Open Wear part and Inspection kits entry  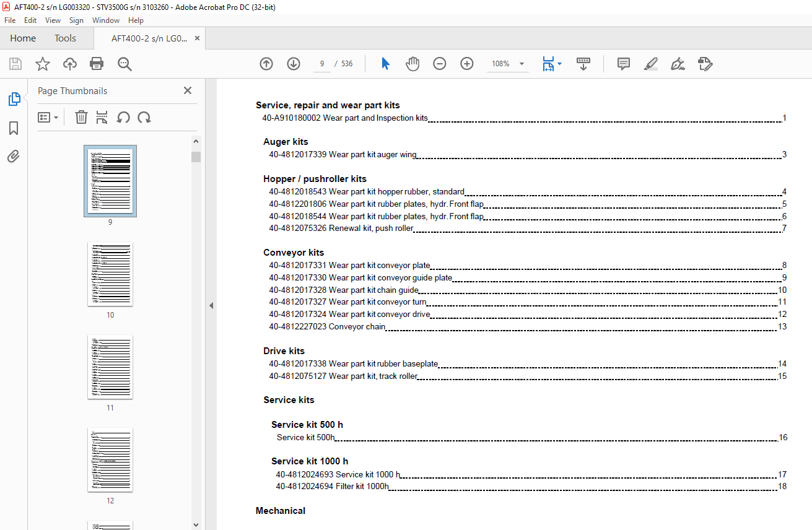524,118
